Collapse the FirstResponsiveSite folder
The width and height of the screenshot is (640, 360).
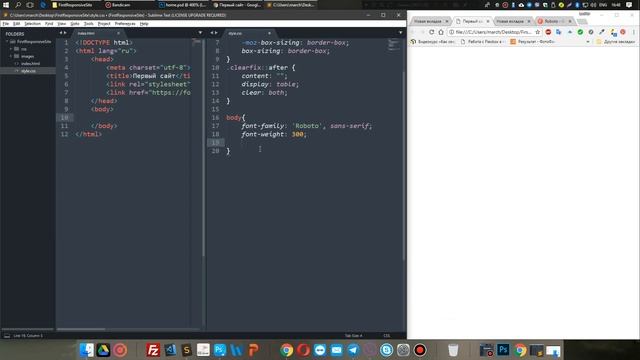(7, 42)
